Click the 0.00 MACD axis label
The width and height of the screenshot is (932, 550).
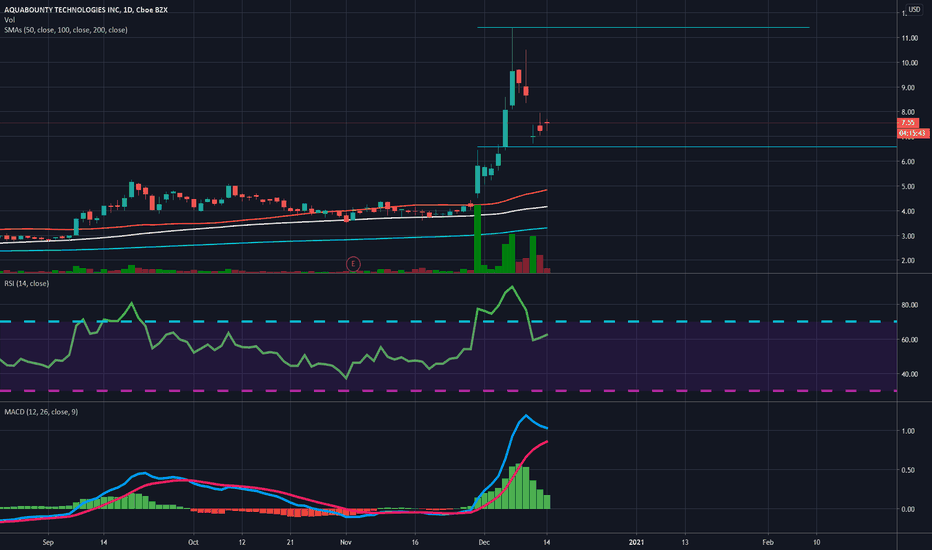(x=908, y=510)
